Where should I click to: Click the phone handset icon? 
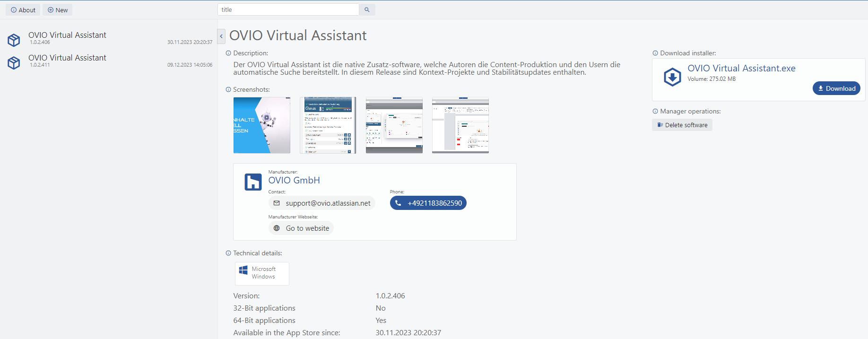tap(398, 203)
